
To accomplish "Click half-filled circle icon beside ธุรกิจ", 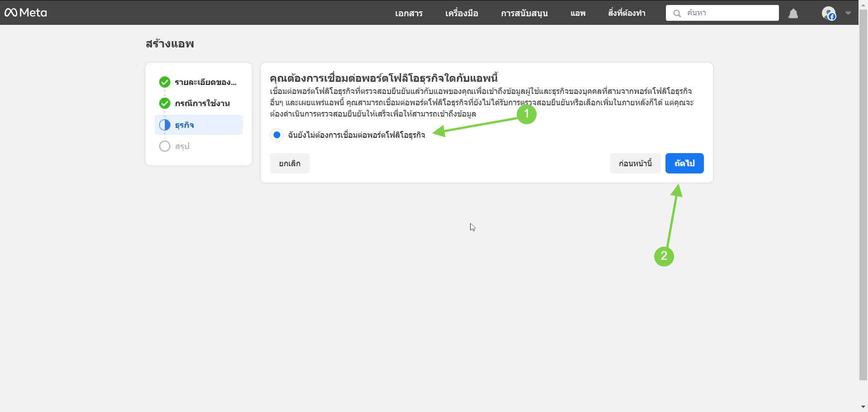I will pyautogui.click(x=165, y=125).
